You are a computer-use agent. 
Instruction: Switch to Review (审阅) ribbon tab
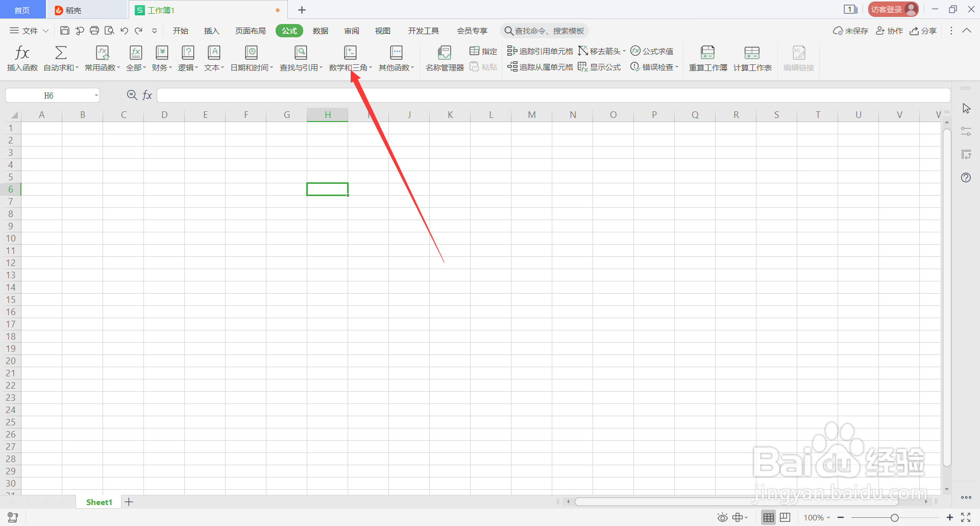[352, 31]
